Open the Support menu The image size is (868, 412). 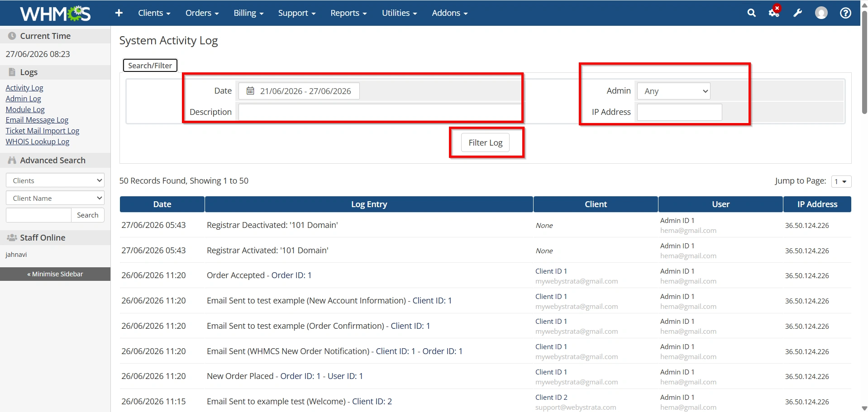(297, 13)
